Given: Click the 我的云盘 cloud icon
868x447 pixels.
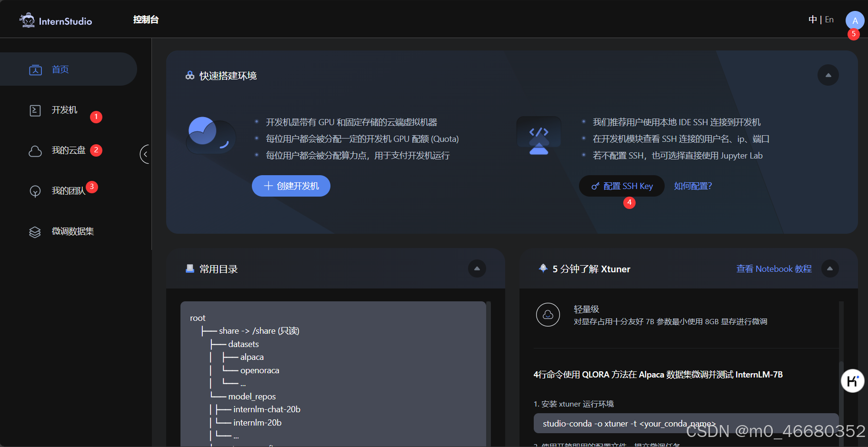Looking at the screenshot, I should pyautogui.click(x=35, y=151).
